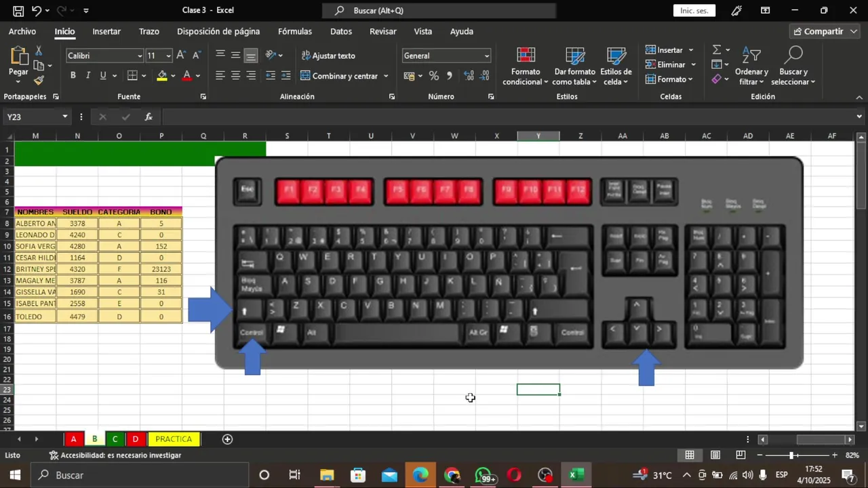Open Edge browser from the taskbar
Viewport: 868px width, 488px height.
(420, 475)
